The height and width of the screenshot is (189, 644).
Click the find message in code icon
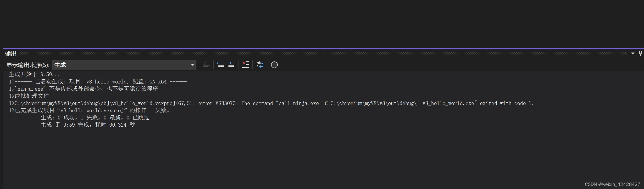(206, 65)
